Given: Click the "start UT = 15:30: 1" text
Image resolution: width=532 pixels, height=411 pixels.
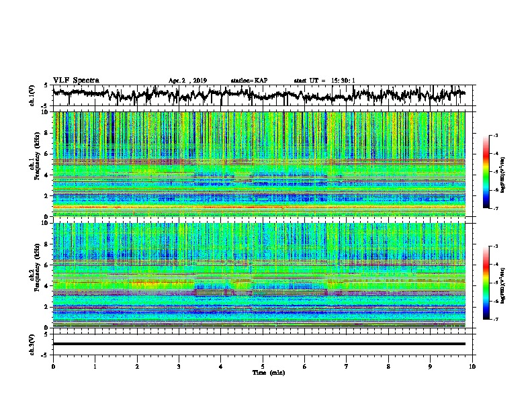Looking at the screenshot, I should pyautogui.click(x=324, y=81).
